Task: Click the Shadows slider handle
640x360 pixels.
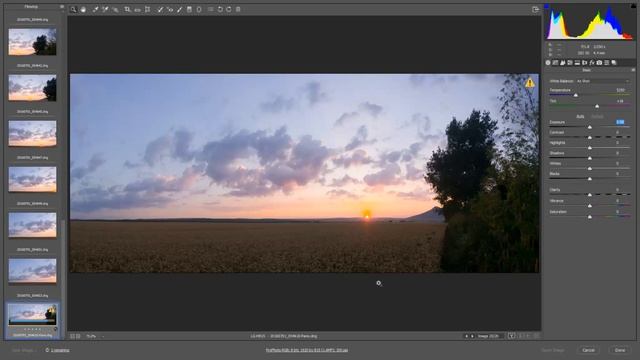Action: 590,158
